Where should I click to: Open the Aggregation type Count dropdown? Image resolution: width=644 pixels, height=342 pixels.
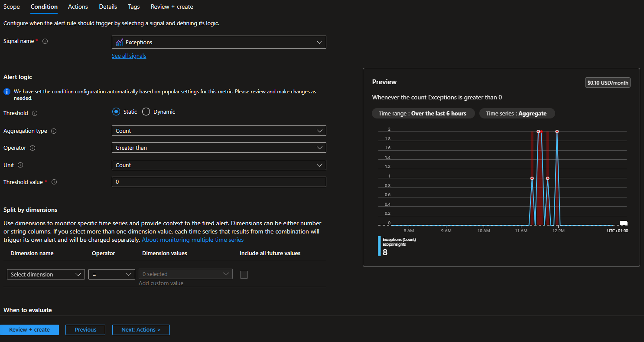(219, 131)
